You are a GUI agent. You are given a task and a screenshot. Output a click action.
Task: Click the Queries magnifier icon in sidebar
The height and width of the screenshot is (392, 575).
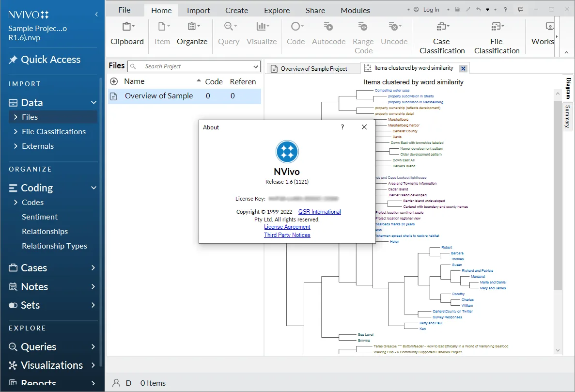coord(13,346)
